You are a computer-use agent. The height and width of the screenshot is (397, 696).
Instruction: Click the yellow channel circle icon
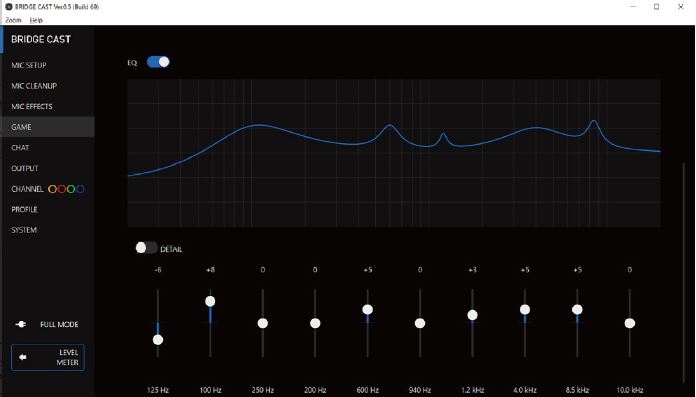[x=52, y=189]
